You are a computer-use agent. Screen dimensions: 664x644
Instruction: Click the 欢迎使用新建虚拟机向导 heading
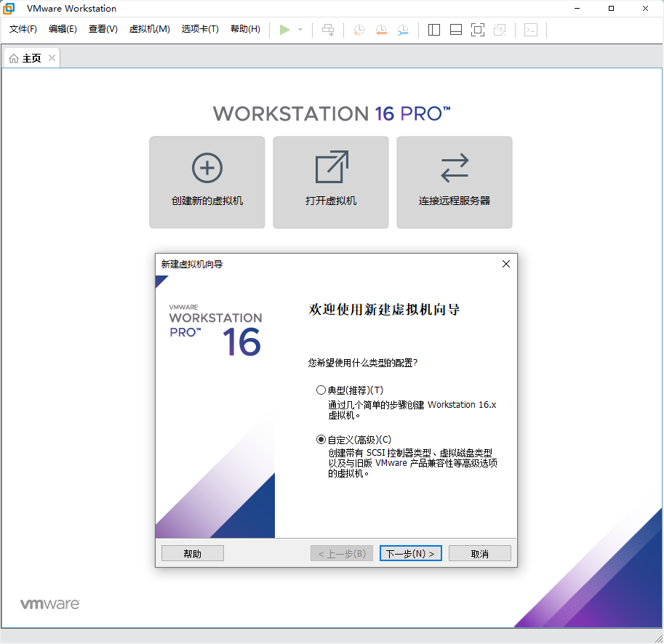click(x=384, y=310)
